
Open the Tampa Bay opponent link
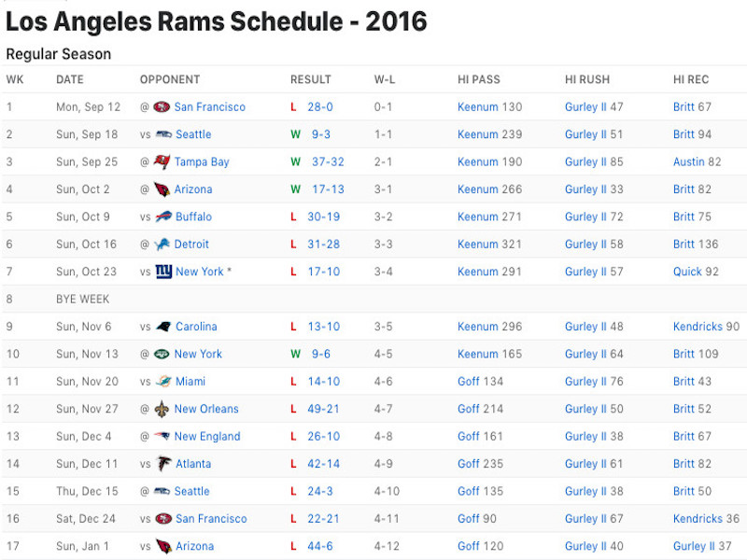(x=202, y=161)
